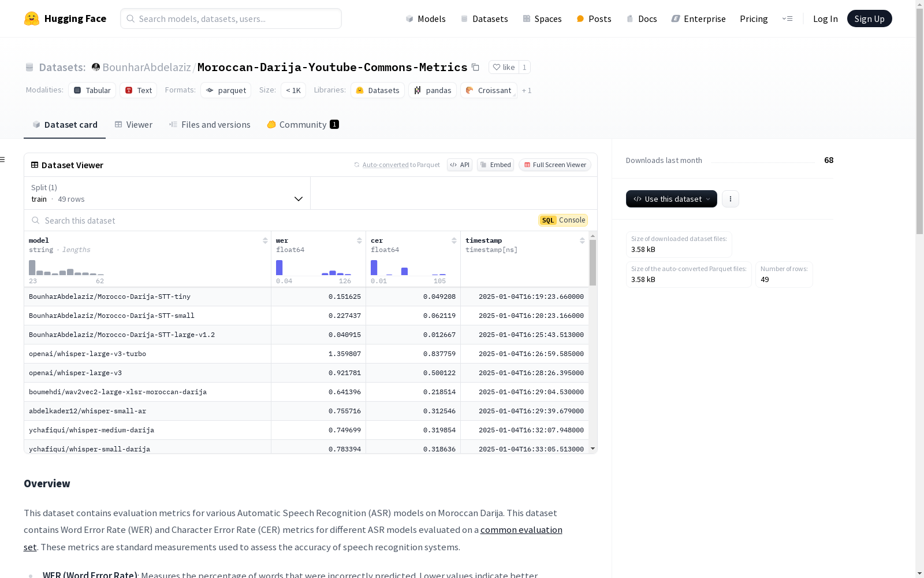The width and height of the screenshot is (924, 578).
Task: Open the BounharAbdelaziz profile link
Action: click(x=147, y=67)
